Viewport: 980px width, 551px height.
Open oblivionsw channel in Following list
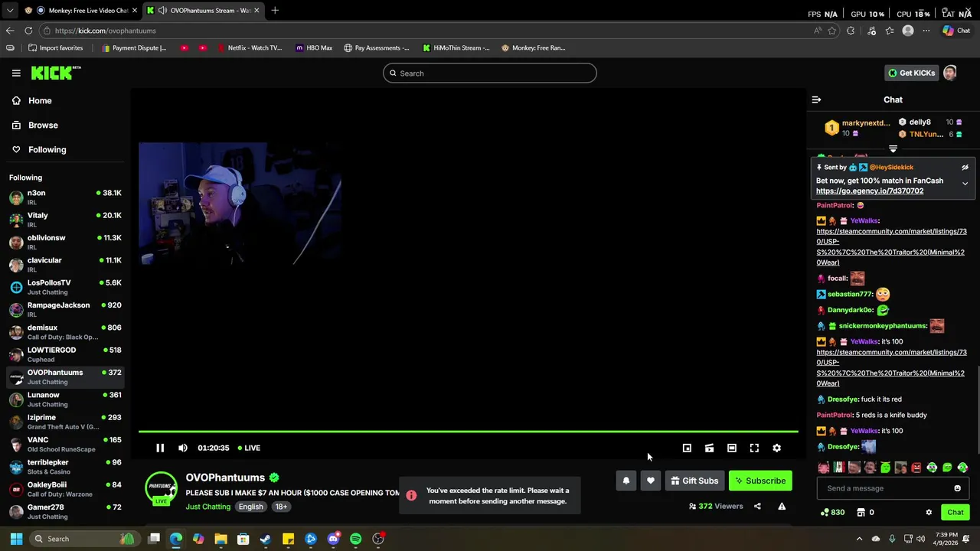pyautogui.click(x=65, y=242)
